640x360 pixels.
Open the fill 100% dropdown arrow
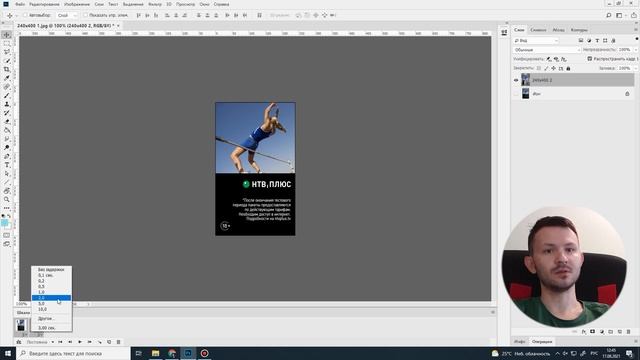636,69
